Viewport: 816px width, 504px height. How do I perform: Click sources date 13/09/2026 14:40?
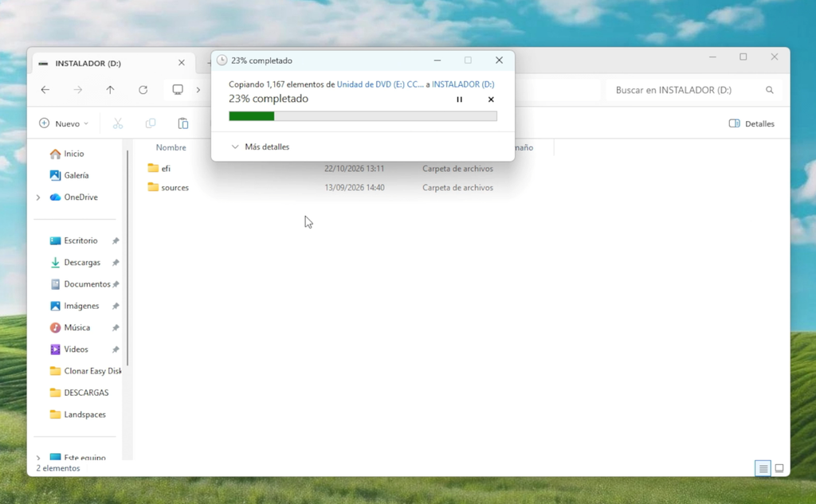tap(355, 187)
